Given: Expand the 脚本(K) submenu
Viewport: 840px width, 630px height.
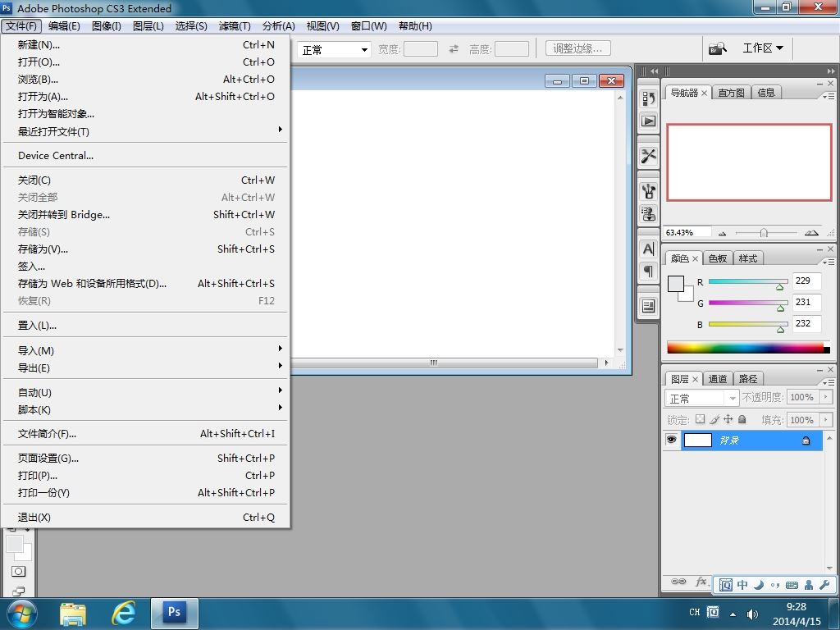Looking at the screenshot, I should pyautogui.click(x=146, y=409).
